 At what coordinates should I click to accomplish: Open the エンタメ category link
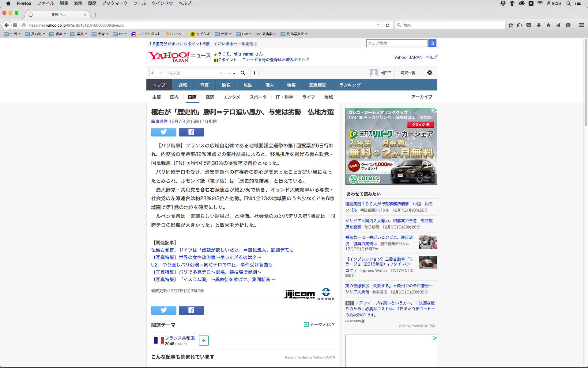point(232,97)
